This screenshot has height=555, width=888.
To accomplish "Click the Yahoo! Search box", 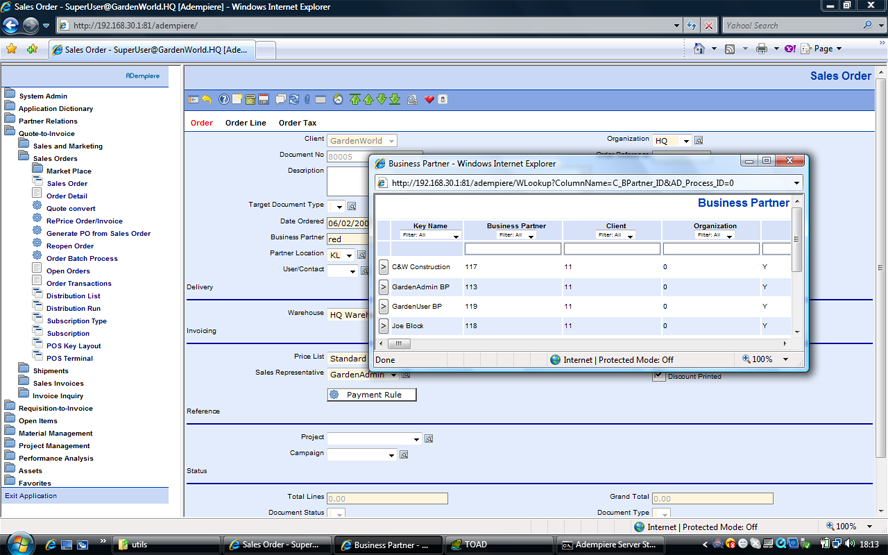I will point(793,25).
